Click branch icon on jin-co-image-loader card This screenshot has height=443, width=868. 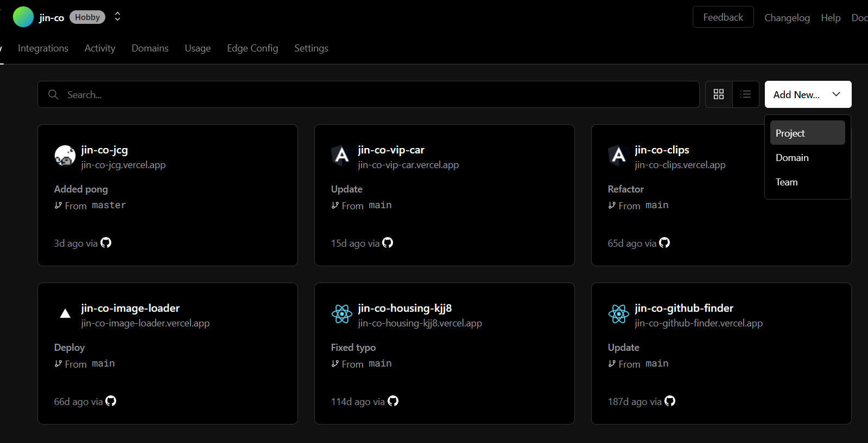point(58,364)
